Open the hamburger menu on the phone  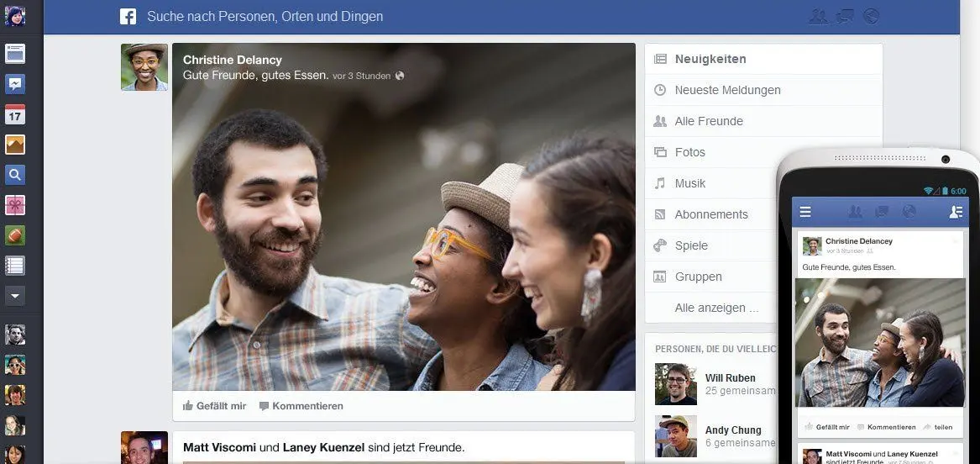[x=805, y=212]
